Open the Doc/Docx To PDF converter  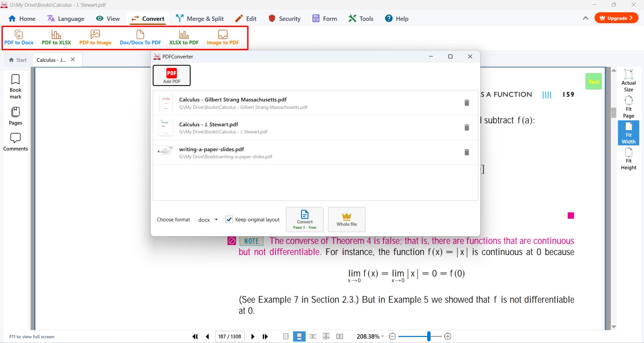[140, 37]
